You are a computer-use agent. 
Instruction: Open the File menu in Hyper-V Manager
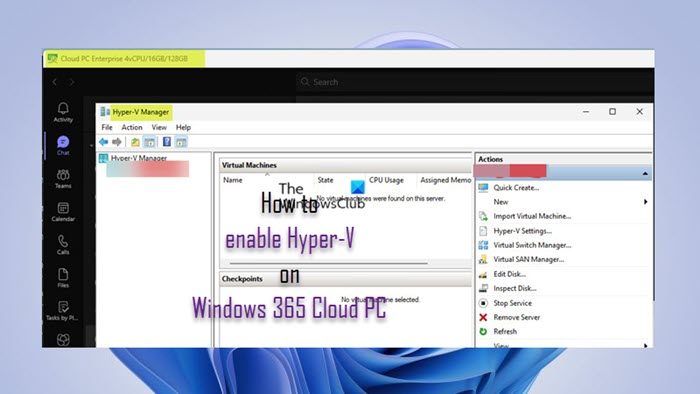tap(107, 127)
